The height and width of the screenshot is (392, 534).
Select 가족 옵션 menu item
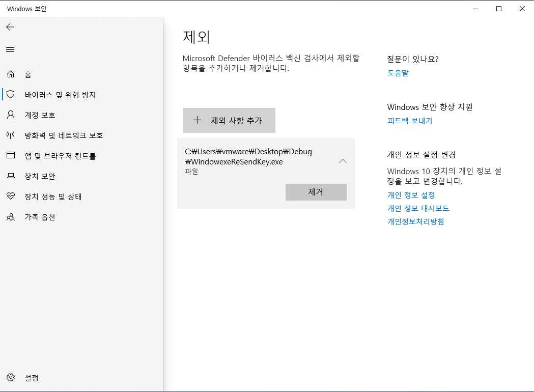(82, 217)
